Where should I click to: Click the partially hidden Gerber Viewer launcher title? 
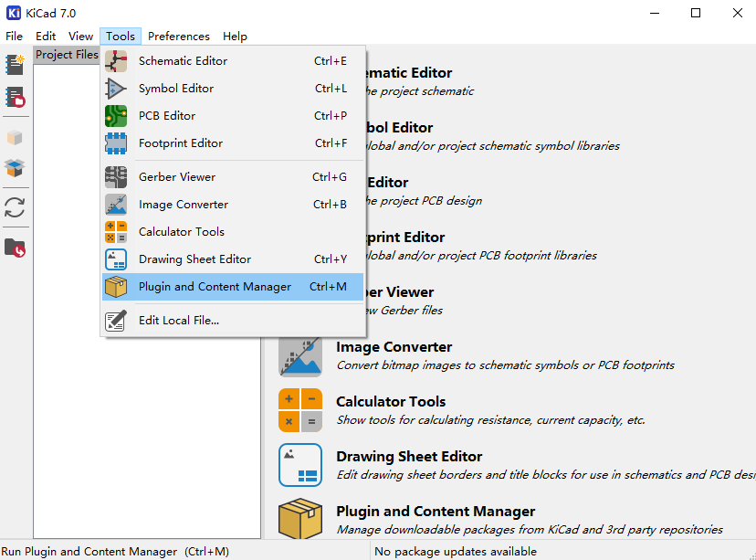[400, 291]
